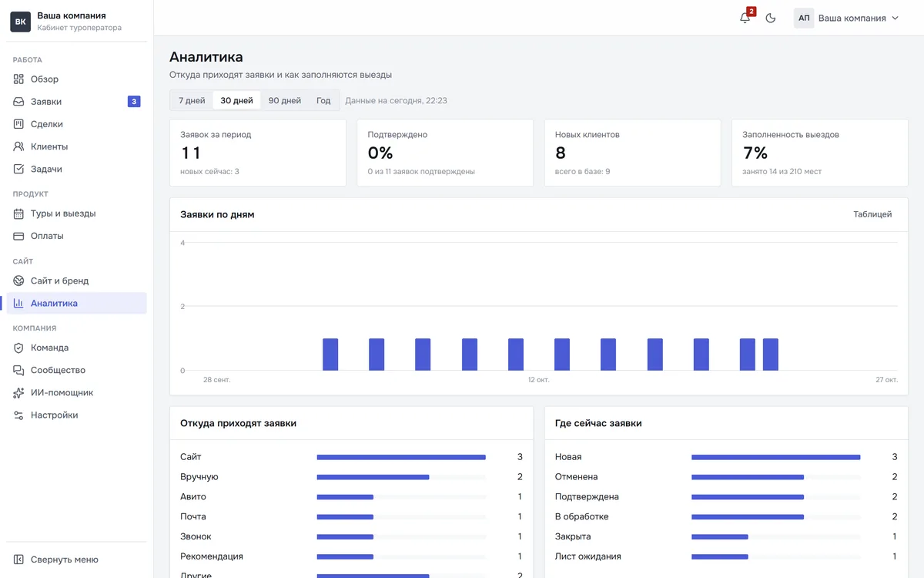Go to Сообщество section
This screenshot has height=578, width=924.
point(76,370)
